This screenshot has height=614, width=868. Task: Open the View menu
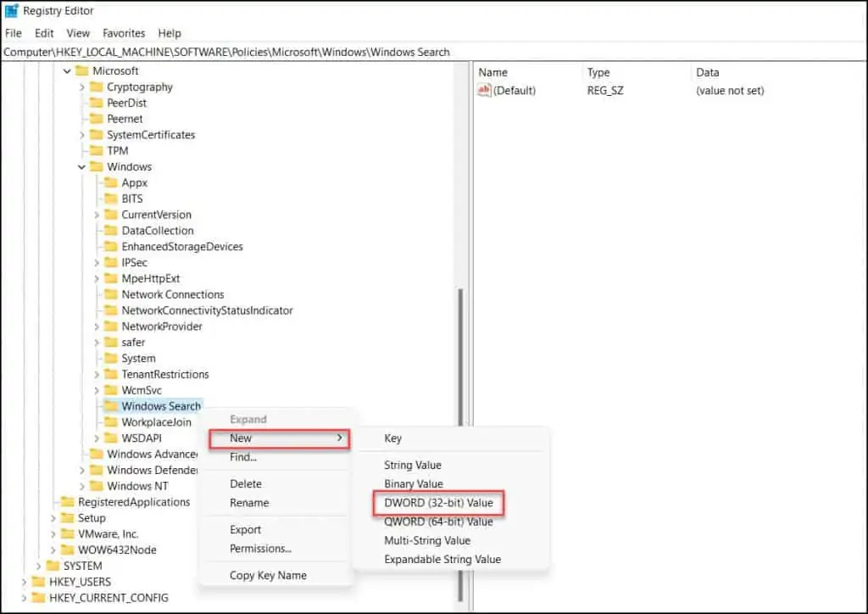click(78, 33)
